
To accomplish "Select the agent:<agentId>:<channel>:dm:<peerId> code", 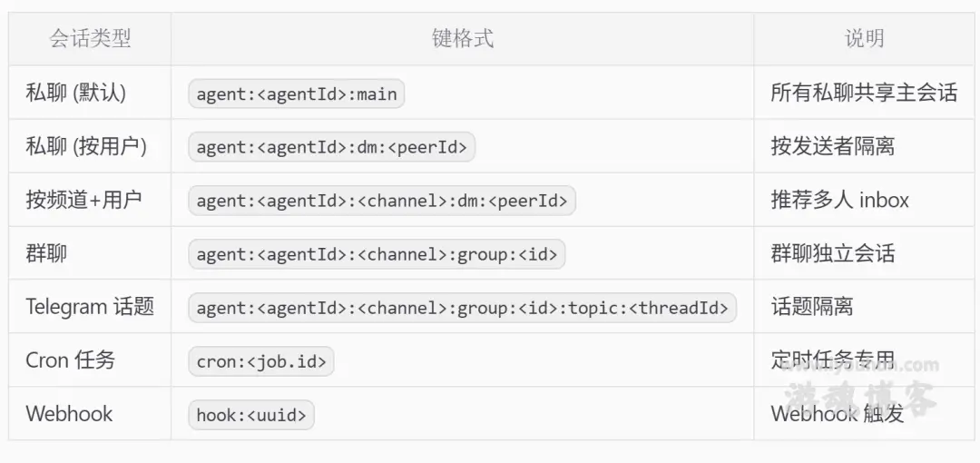I will click(382, 201).
